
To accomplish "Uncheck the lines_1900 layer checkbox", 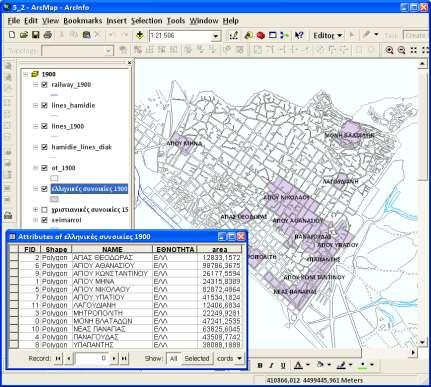I will (44, 126).
